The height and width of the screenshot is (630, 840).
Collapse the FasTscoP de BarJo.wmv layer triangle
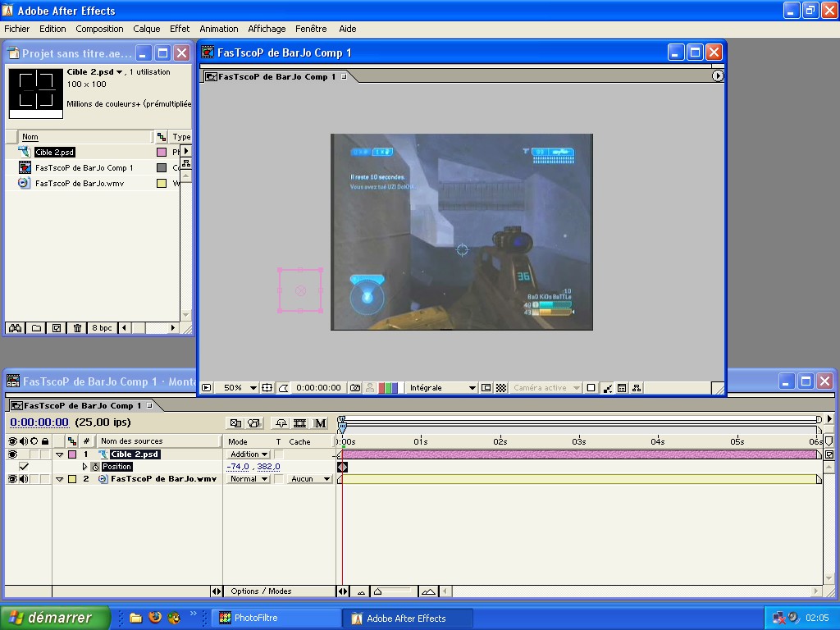(x=59, y=479)
